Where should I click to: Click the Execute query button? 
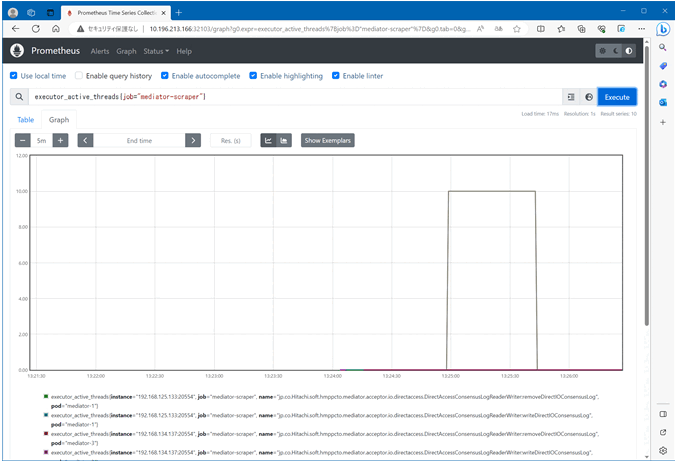(x=617, y=97)
